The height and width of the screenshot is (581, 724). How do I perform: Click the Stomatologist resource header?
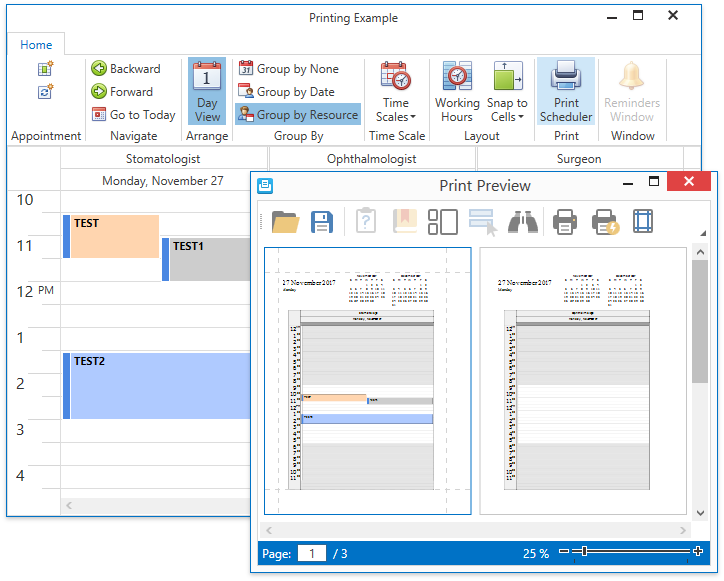pos(163,159)
